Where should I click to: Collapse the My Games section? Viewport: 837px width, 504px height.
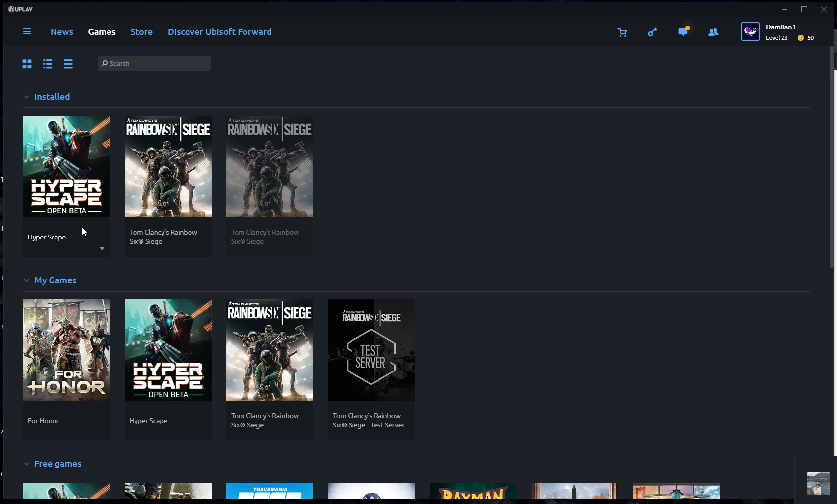click(27, 281)
